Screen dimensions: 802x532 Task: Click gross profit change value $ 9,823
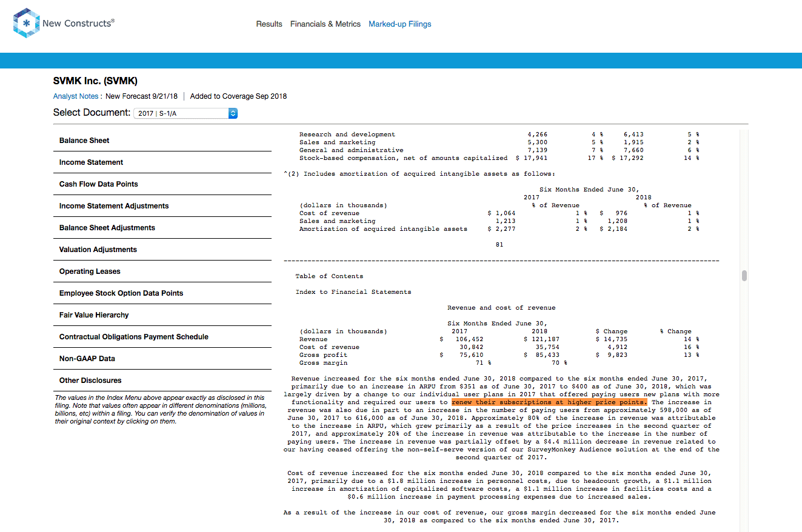612,355
